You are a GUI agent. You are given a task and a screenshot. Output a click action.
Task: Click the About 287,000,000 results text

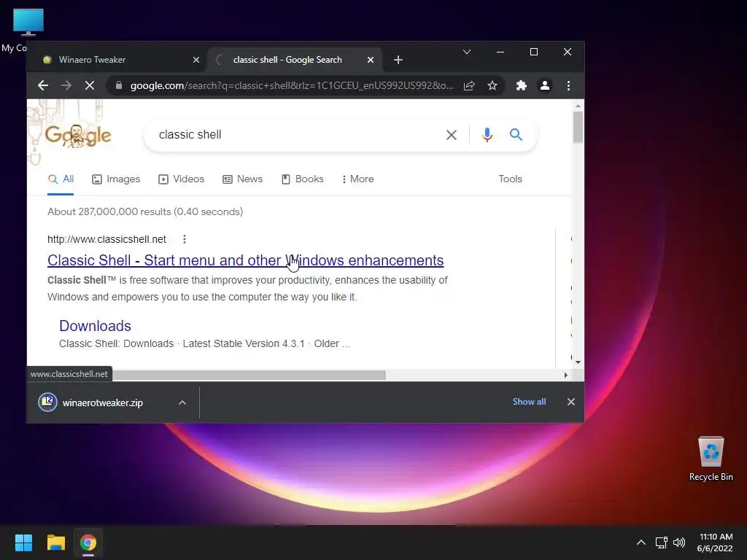145,211
